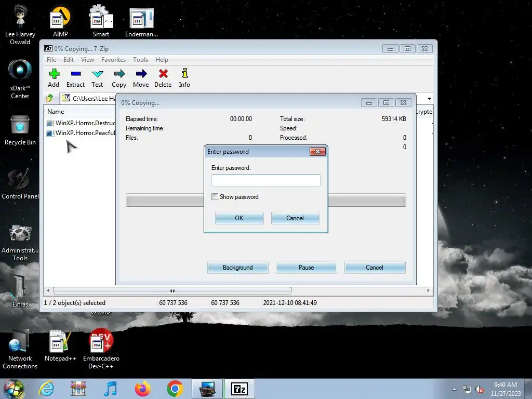Focus the Enter password text field
The height and width of the screenshot is (399, 532).
265,180
